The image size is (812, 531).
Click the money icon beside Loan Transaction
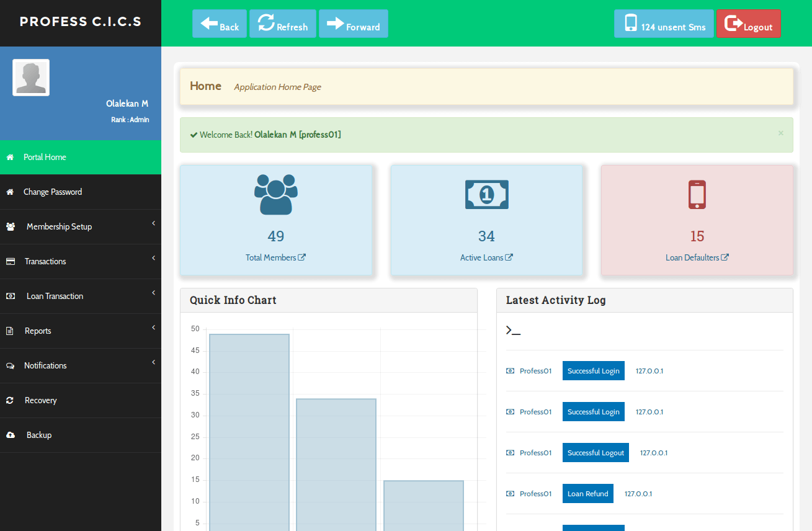[x=11, y=296]
